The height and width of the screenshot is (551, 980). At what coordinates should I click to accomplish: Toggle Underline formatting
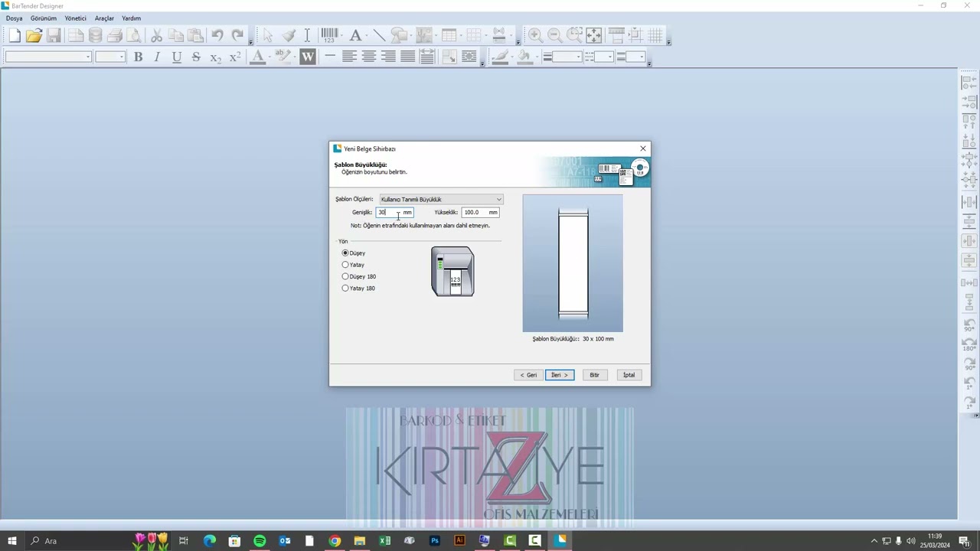[x=177, y=57]
